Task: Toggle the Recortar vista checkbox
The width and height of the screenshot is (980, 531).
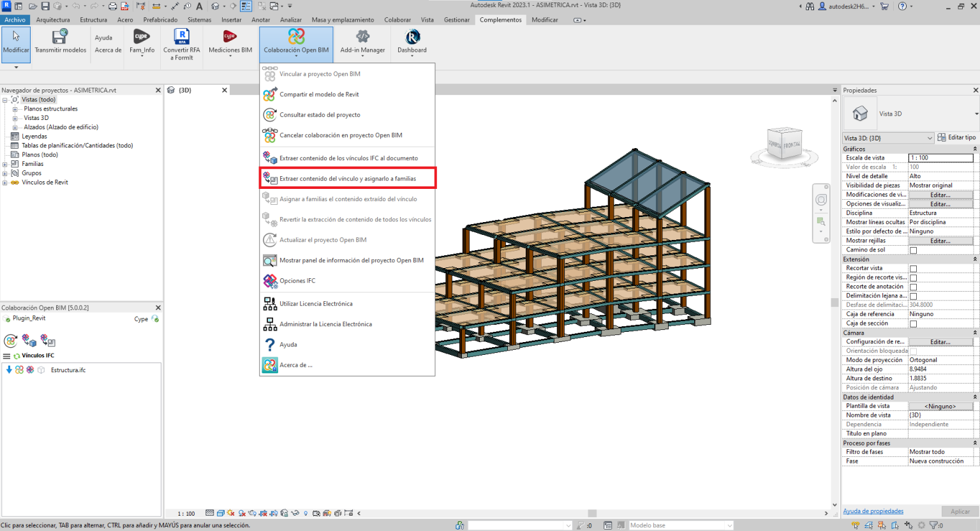Action: tap(913, 269)
